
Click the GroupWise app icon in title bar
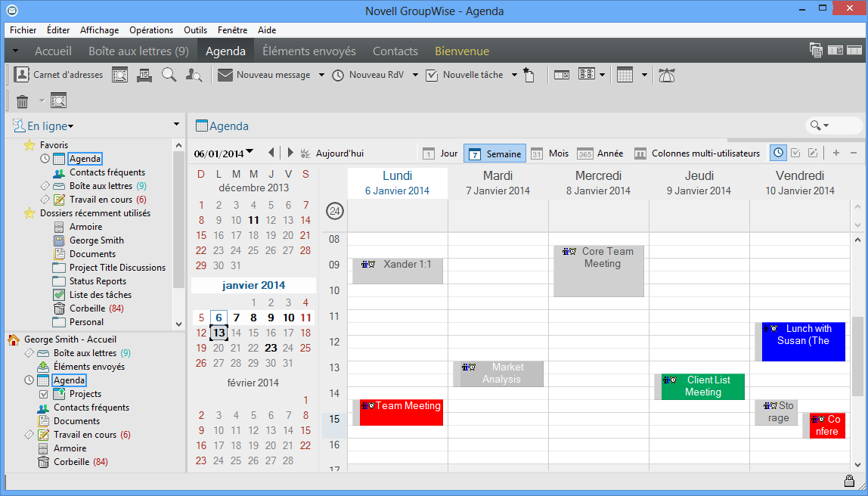coord(11,10)
